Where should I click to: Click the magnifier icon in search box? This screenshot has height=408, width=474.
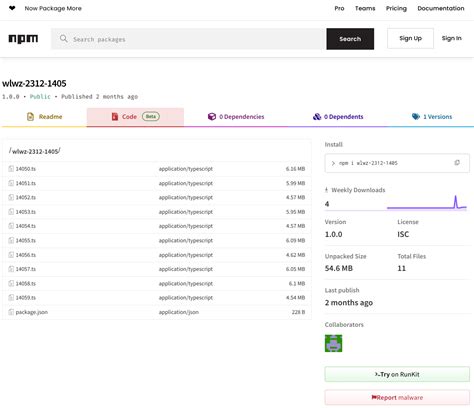pyautogui.click(x=63, y=39)
